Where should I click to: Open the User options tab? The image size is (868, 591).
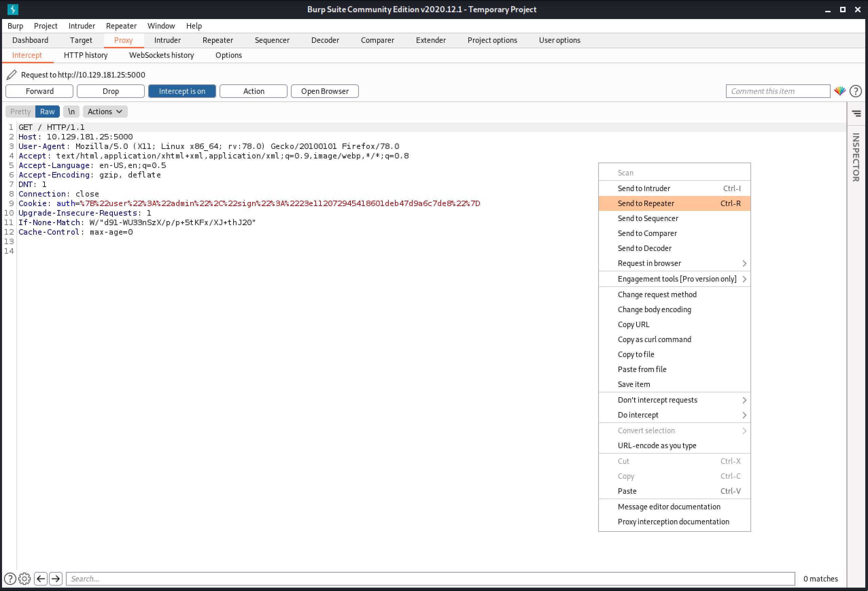pos(559,40)
